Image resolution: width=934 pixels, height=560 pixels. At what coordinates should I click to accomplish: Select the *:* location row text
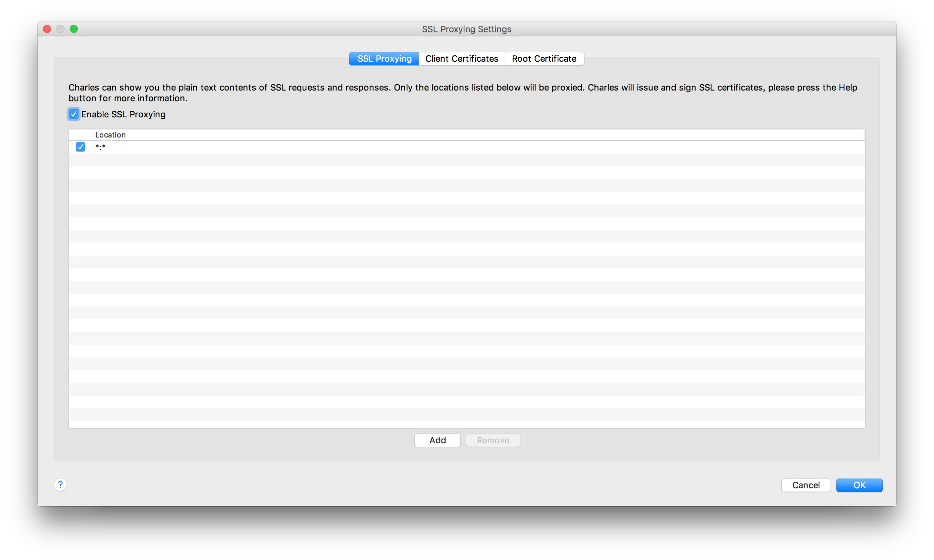click(100, 147)
